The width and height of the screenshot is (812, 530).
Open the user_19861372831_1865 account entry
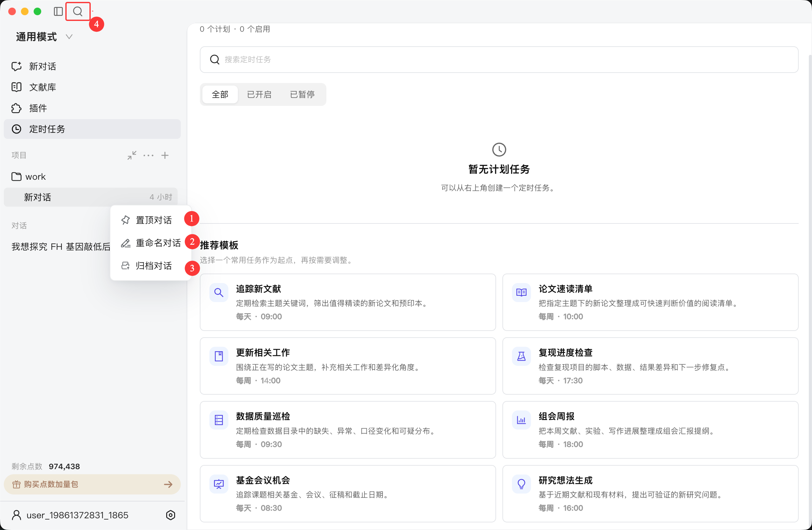70,515
